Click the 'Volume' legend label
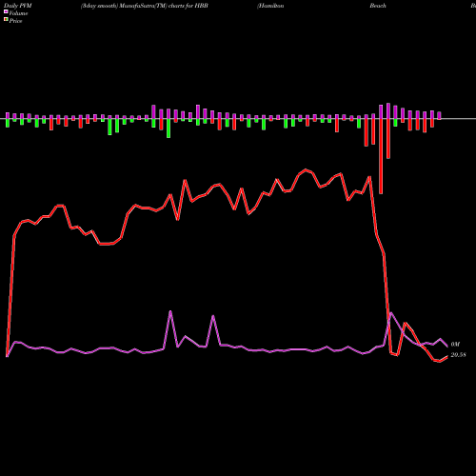The height and width of the screenshot is (476, 476). [x=18, y=13]
